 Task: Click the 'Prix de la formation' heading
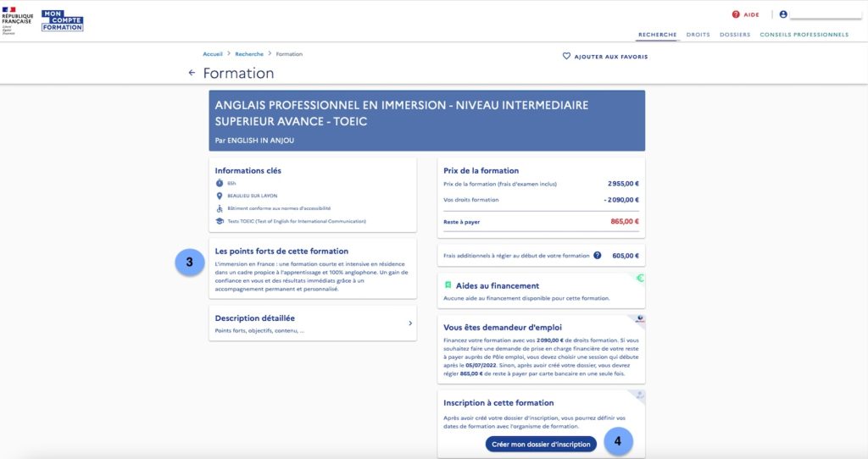[x=481, y=171]
